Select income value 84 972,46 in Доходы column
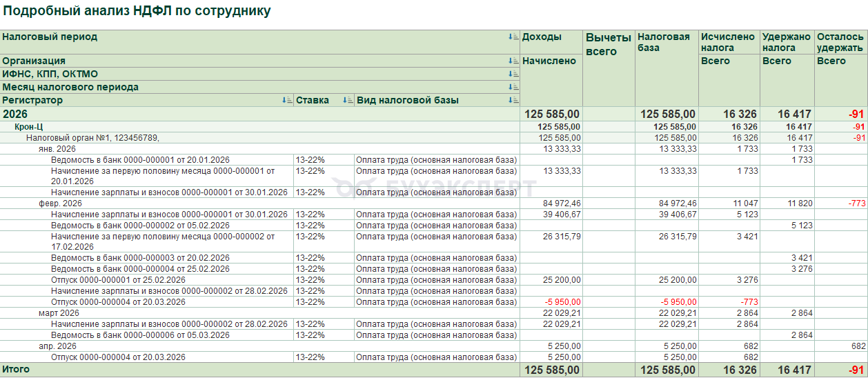Screen dimensions: 868x378 click(x=562, y=203)
